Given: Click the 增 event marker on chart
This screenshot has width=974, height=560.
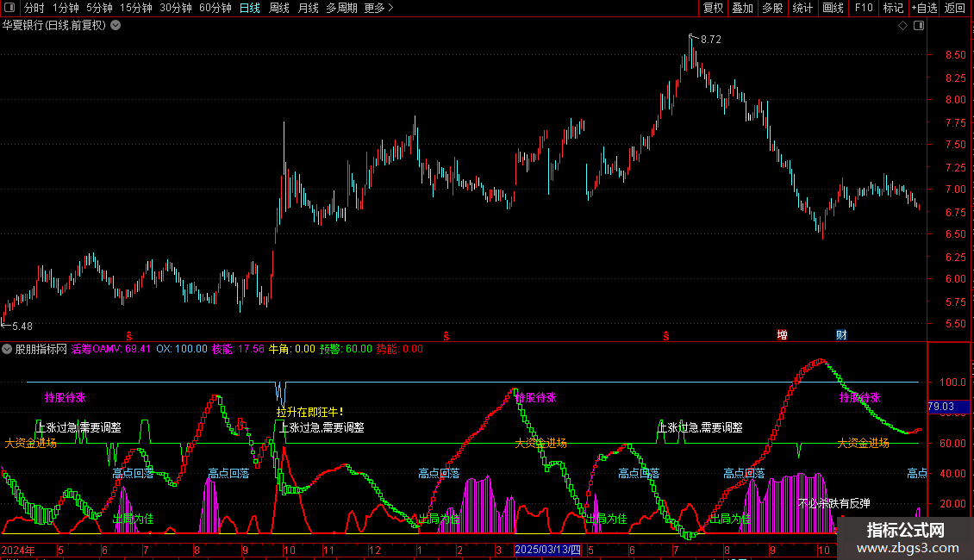Looking at the screenshot, I should [x=782, y=334].
